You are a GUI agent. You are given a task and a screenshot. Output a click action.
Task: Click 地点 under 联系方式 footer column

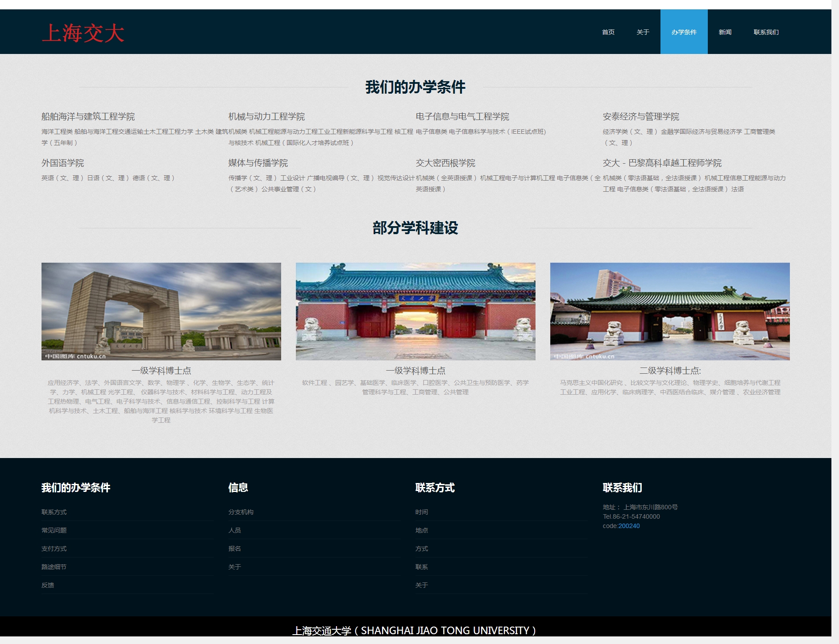pos(422,530)
